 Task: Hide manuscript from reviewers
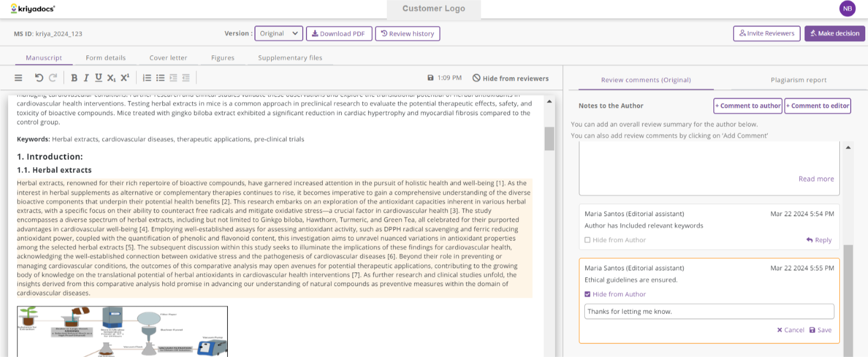click(510, 78)
